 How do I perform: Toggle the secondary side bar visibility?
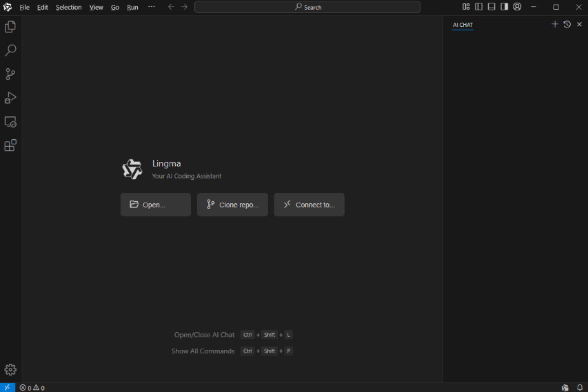click(504, 7)
